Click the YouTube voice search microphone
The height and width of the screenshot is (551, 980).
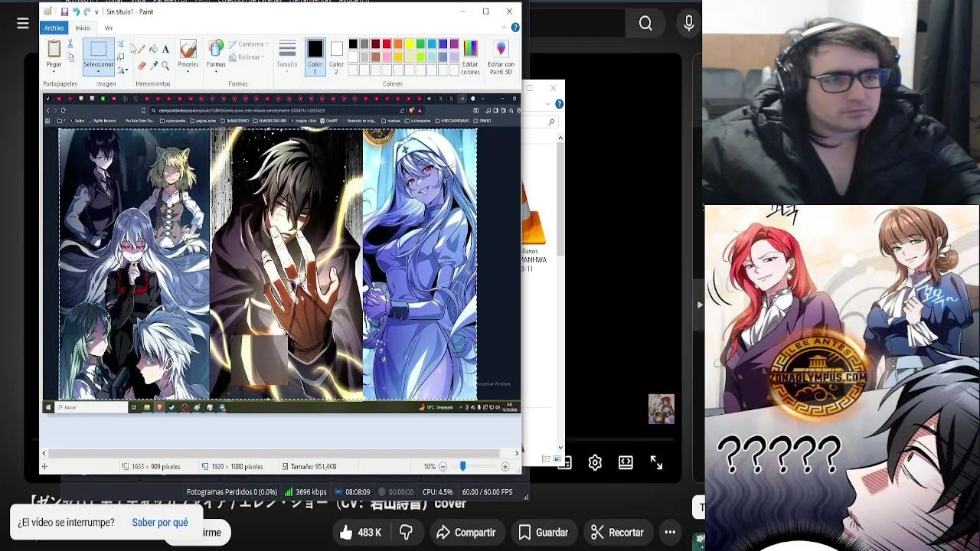click(688, 24)
